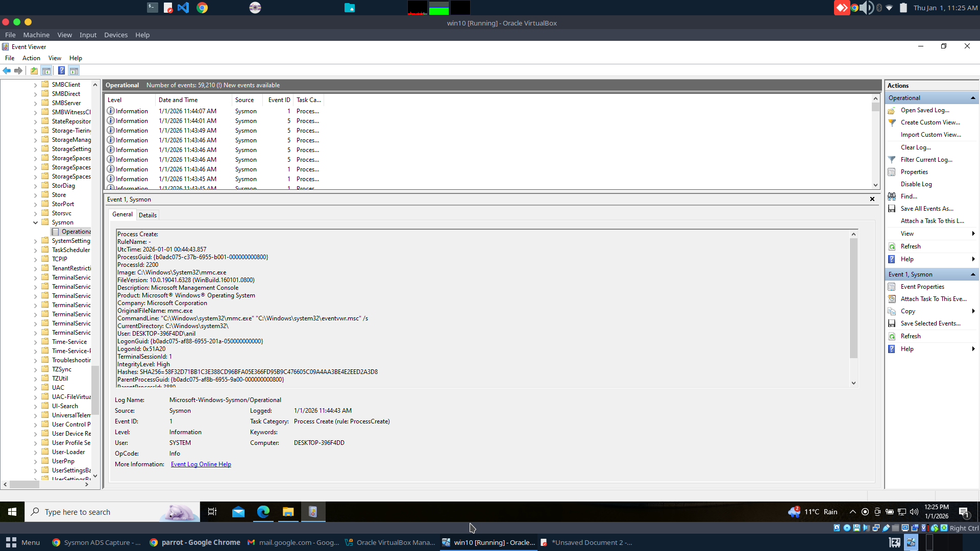Click Disable Log action

pyautogui.click(x=916, y=184)
